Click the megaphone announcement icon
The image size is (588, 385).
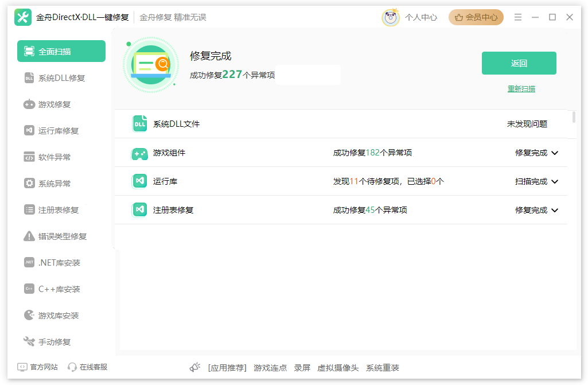click(195, 367)
